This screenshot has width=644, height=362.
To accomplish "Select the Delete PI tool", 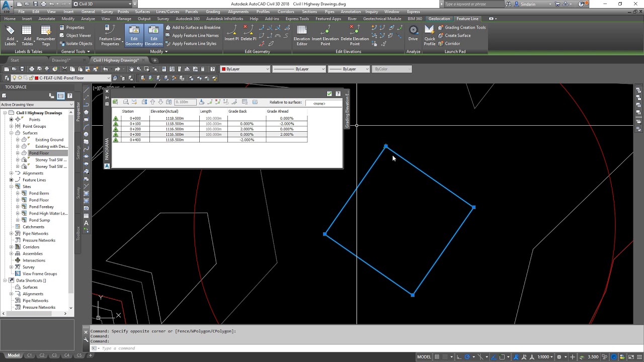I will point(249,33).
